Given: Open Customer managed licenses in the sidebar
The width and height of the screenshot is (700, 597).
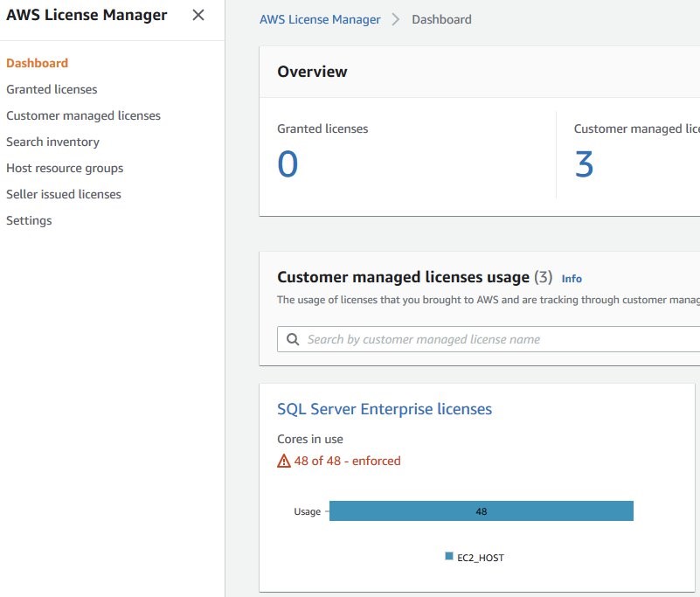Looking at the screenshot, I should click(84, 115).
